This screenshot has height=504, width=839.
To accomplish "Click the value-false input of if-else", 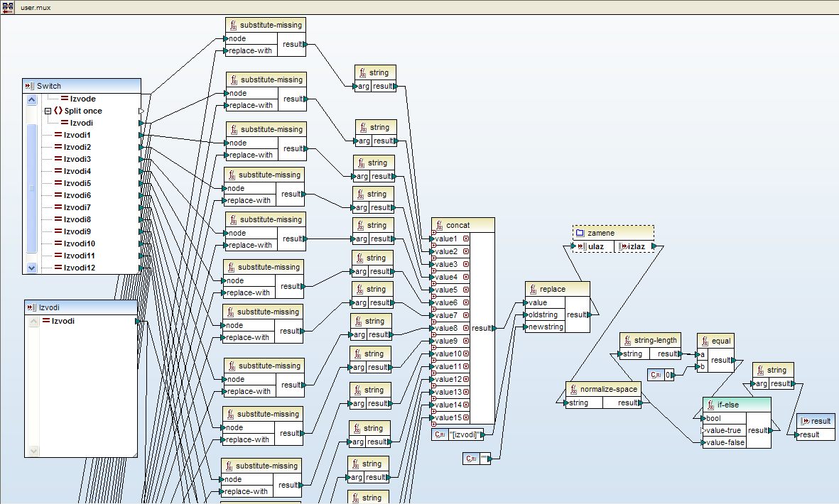I will [x=725, y=442].
